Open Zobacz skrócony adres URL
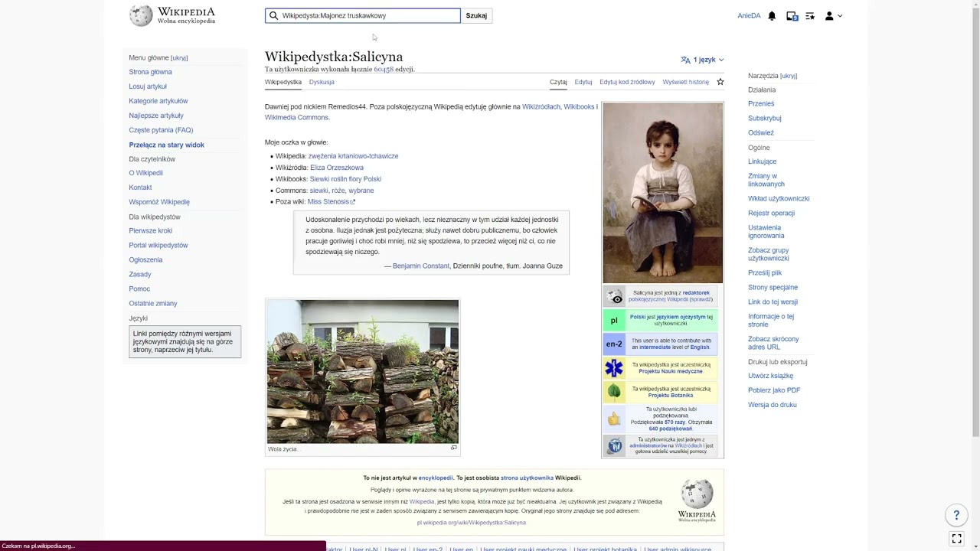 (773, 343)
